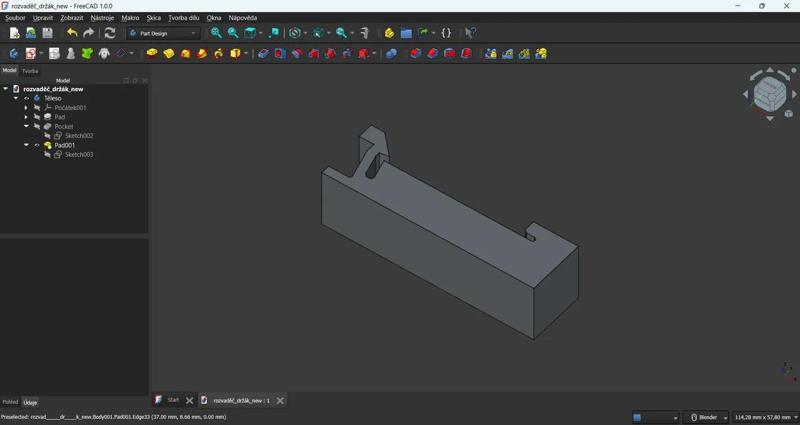Select the yellow Pad tool
The width and height of the screenshot is (800, 425).
click(x=152, y=54)
